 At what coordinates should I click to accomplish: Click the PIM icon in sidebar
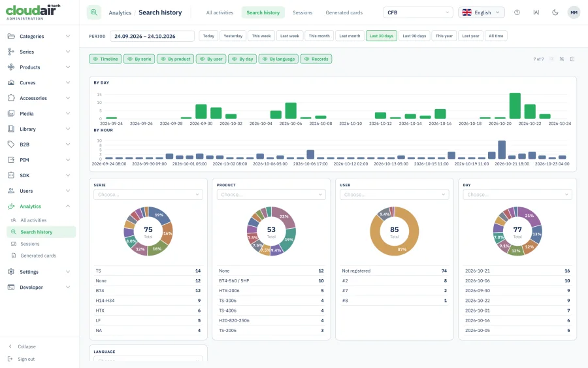tap(11, 159)
